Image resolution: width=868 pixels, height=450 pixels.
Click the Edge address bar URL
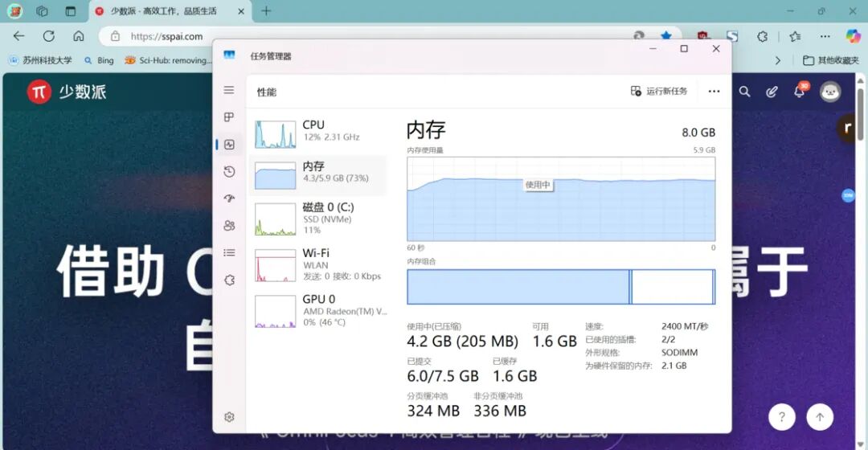(166, 36)
